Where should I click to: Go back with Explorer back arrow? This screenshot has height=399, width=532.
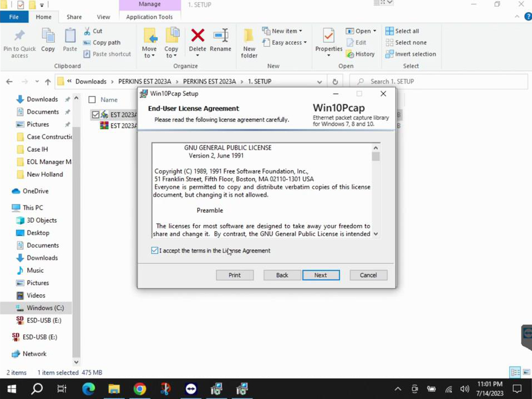(9, 81)
